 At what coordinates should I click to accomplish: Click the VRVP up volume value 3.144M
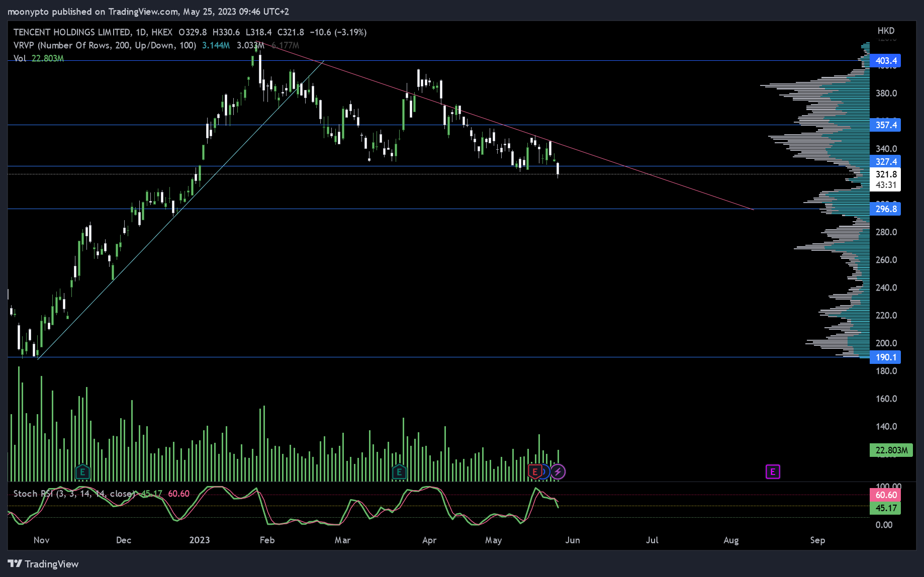click(216, 45)
